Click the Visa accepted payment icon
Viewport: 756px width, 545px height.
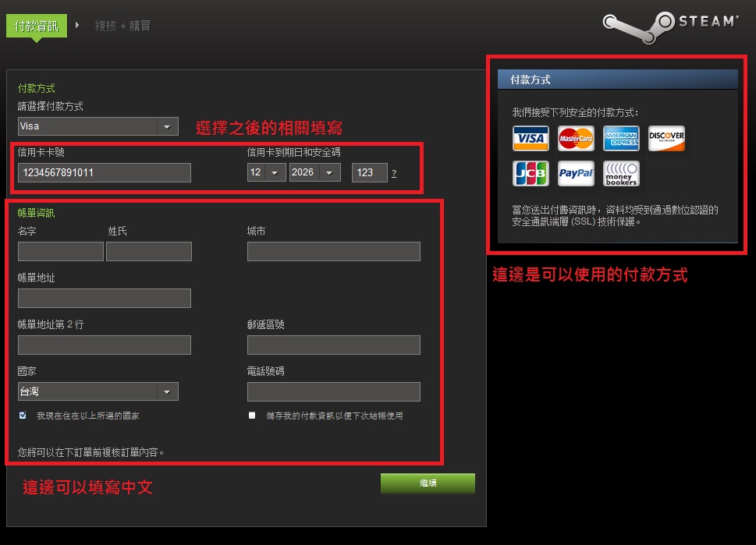(x=531, y=138)
